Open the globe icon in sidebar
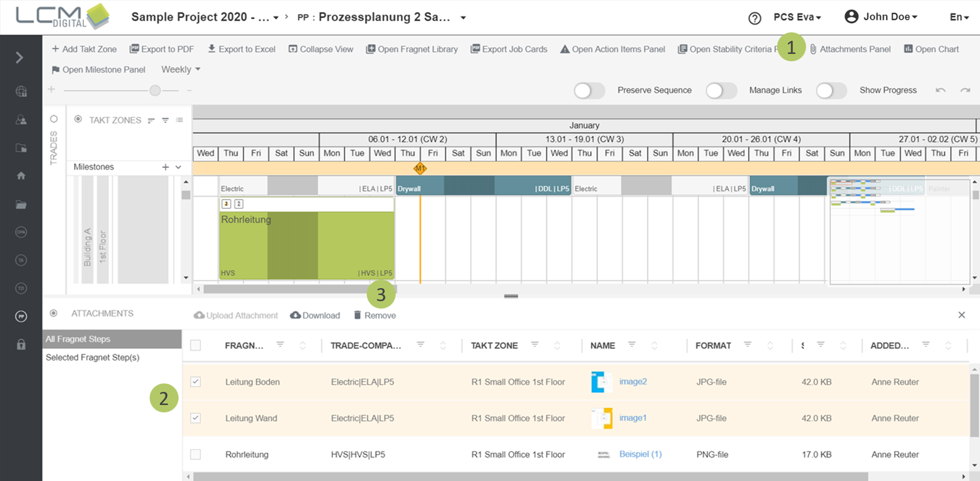Screen dimensions: 980x481 (21, 91)
